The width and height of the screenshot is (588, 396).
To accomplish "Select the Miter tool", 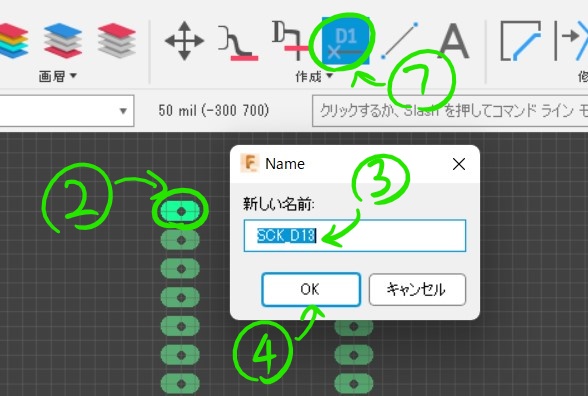I will 520,40.
